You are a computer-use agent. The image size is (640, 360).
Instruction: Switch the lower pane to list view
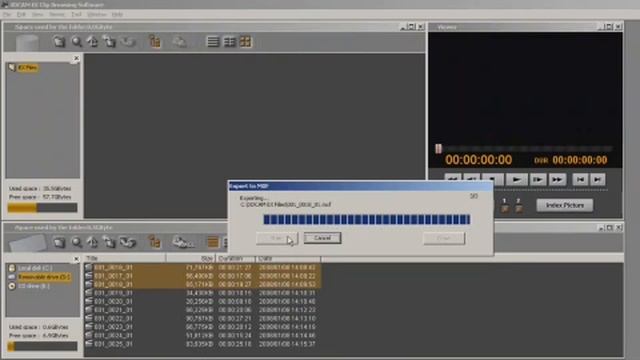coord(213,242)
